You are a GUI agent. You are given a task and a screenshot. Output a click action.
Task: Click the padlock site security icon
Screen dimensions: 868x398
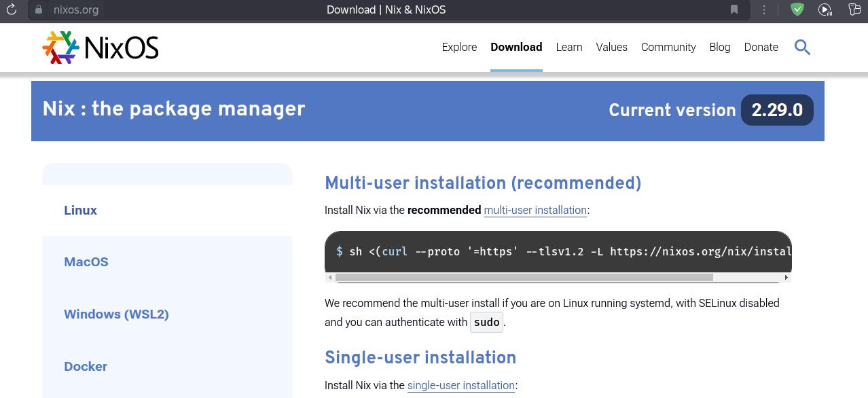point(39,10)
